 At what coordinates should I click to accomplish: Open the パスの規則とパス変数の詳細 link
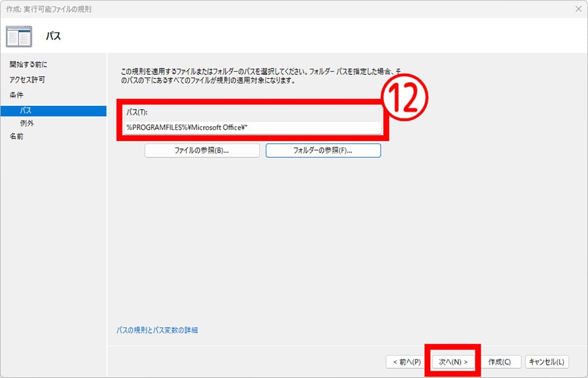coord(157,330)
